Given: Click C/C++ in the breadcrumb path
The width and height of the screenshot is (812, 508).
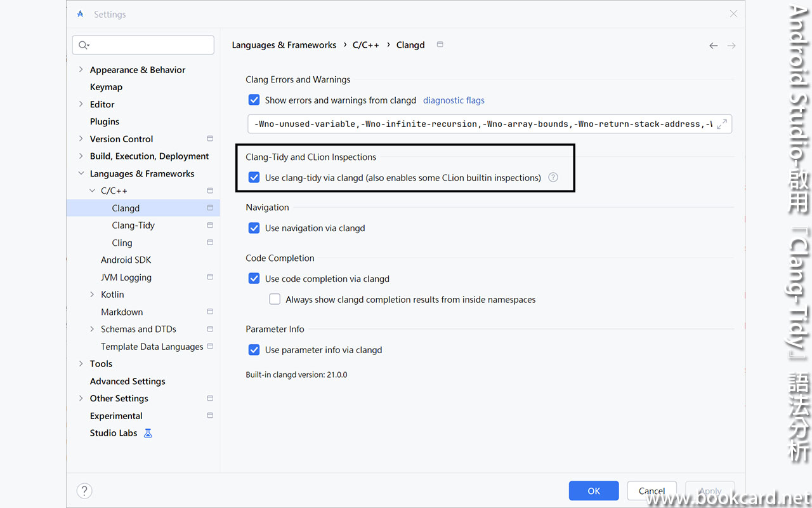Looking at the screenshot, I should tap(366, 45).
